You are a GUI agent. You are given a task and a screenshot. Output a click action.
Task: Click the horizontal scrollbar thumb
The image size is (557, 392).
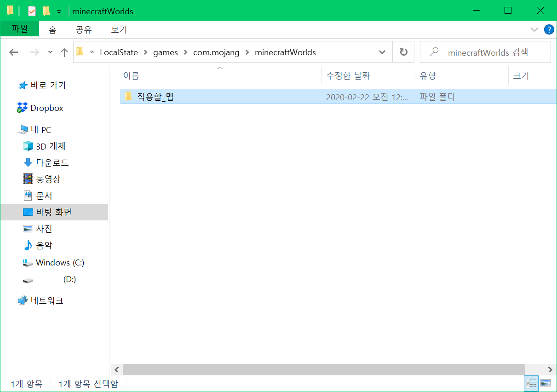point(324,369)
